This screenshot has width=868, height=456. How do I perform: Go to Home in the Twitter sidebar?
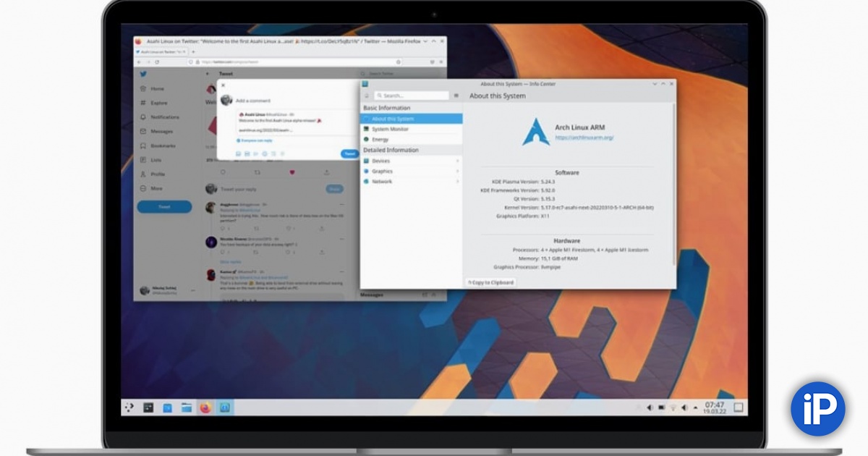point(153,88)
